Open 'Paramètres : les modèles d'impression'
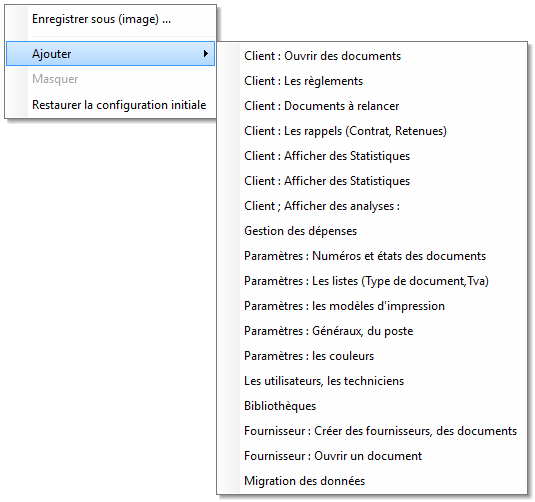The width and height of the screenshot is (535, 502). click(x=372, y=306)
